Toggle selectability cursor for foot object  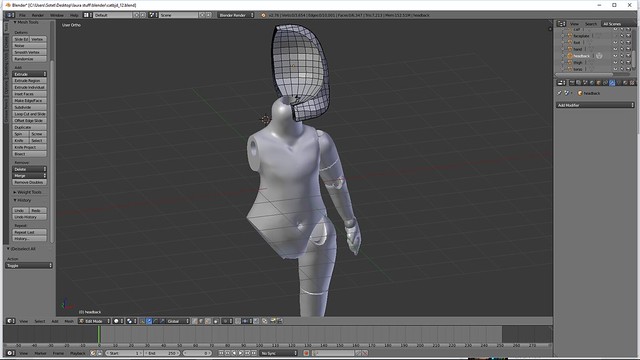(622, 42)
